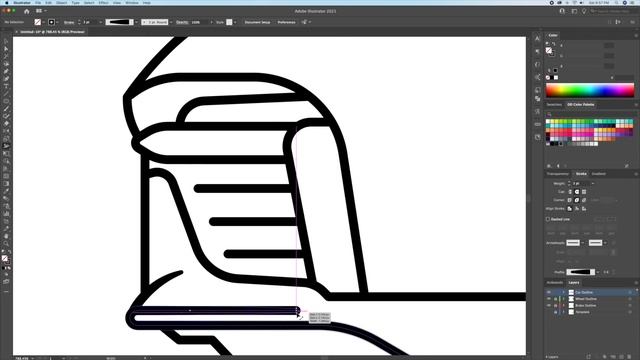
Task: Open the File menu
Action: coord(38,2)
